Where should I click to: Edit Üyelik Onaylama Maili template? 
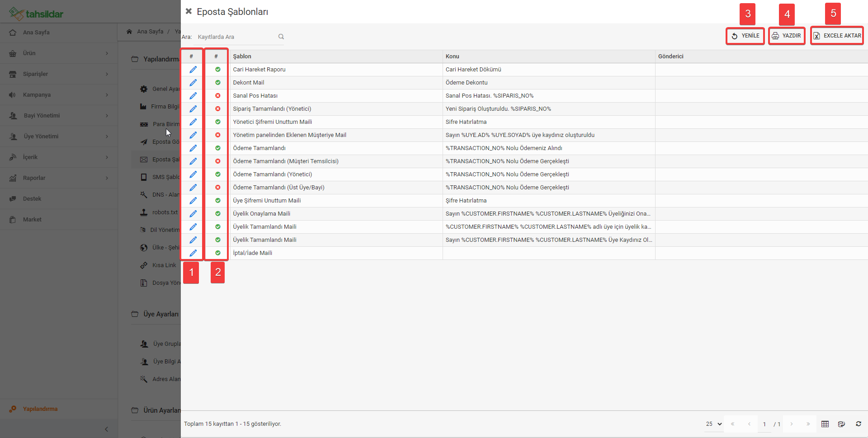pos(193,214)
